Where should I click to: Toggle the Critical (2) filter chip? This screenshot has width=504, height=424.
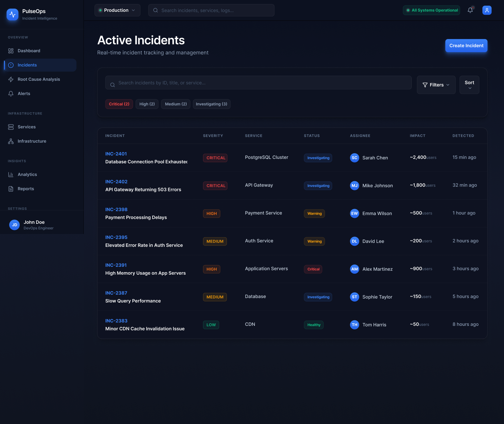[x=119, y=104]
